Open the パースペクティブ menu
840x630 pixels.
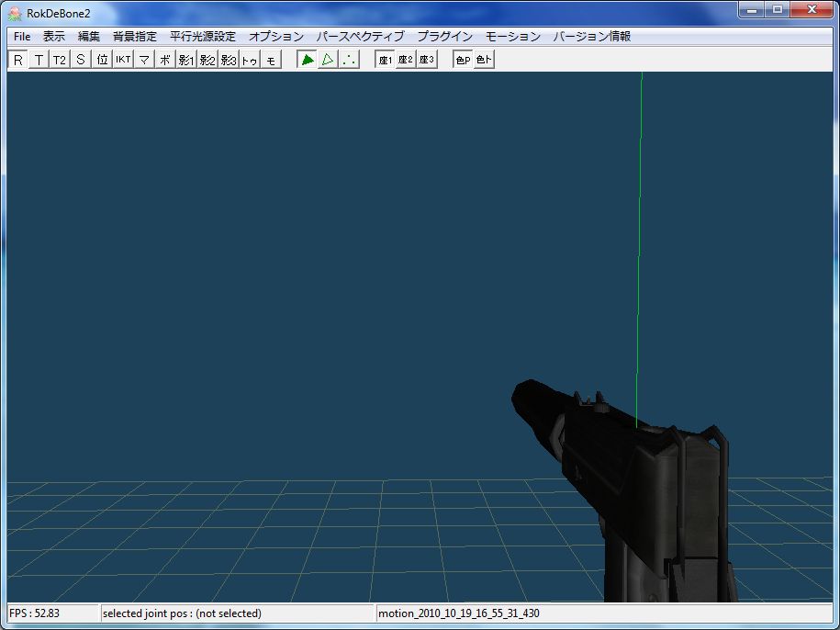(x=360, y=37)
